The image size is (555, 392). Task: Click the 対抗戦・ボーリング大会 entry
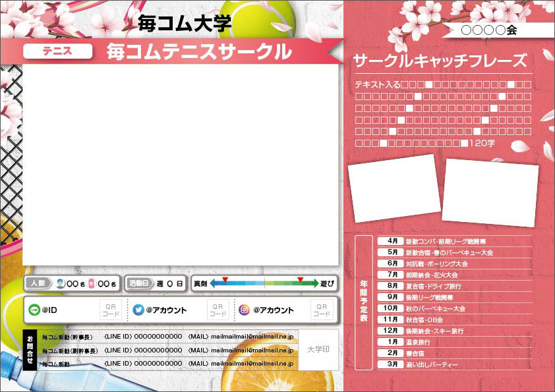coord(437,264)
